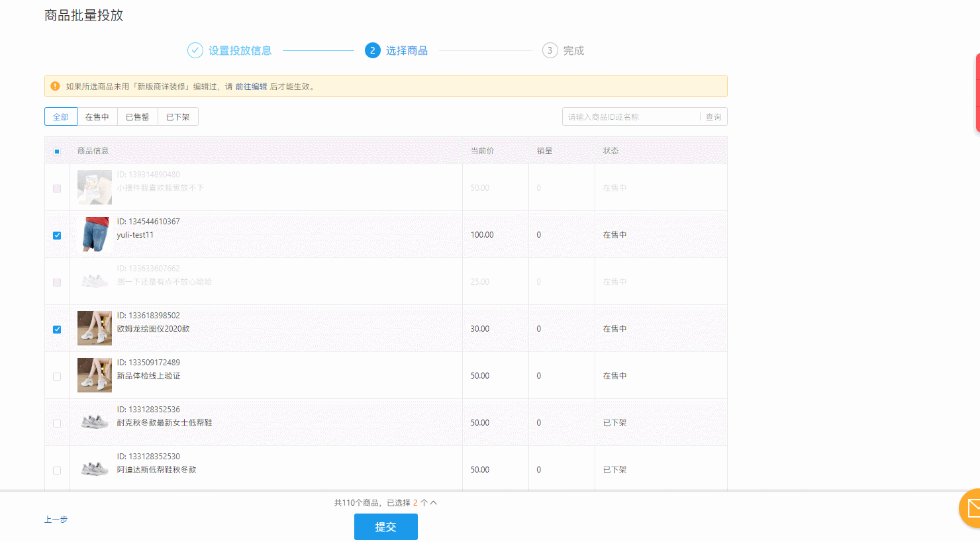Uncheck the yuli-test11 product checkbox
This screenshot has height=542, width=980.
57,236
